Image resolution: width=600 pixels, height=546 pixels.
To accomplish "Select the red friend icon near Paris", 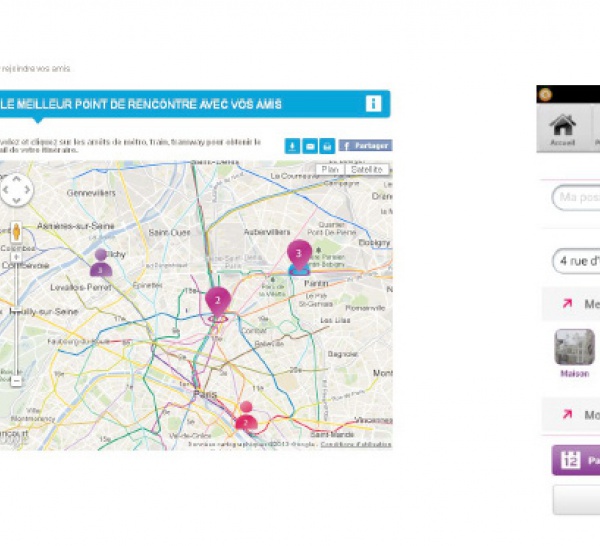I will 246,416.
